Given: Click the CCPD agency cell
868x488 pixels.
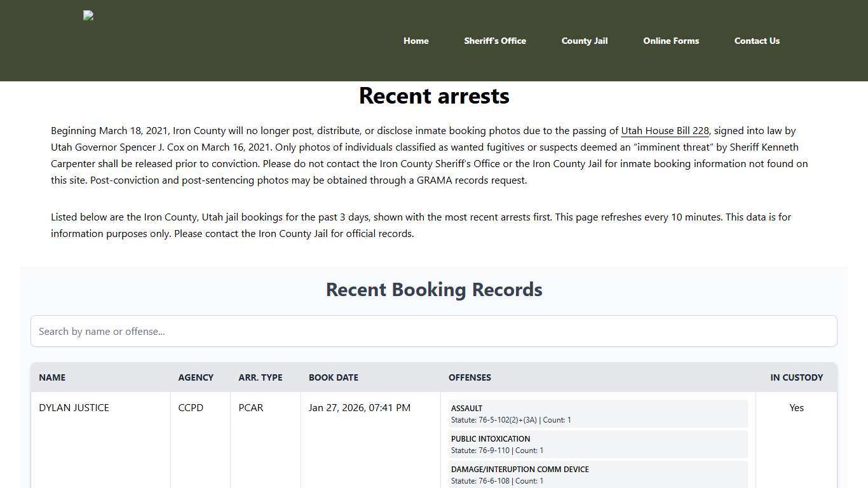Looking at the screenshot, I should pyautogui.click(x=191, y=407).
